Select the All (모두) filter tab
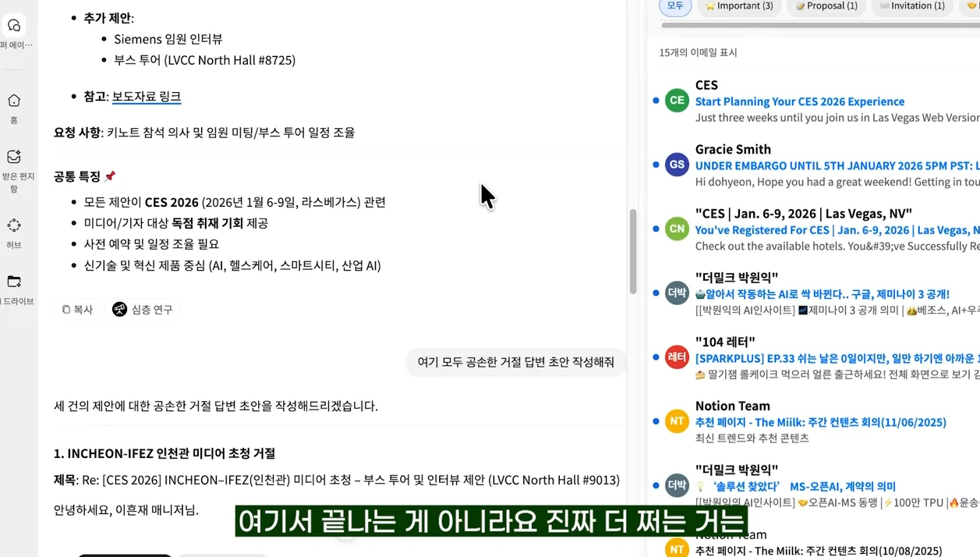Screen dimensions: 980x557 point(675,6)
